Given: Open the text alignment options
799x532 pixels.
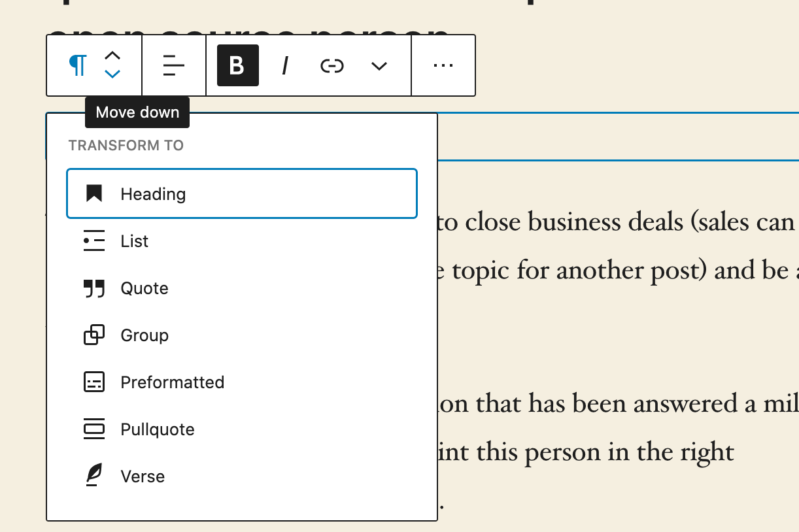Looking at the screenshot, I should point(174,65).
